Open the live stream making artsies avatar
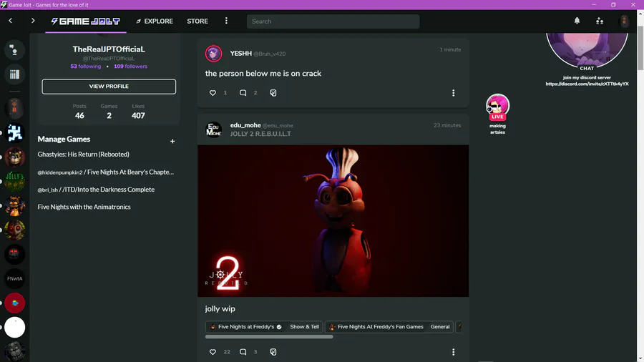Image resolution: width=644 pixels, height=362 pixels. pyautogui.click(x=497, y=107)
